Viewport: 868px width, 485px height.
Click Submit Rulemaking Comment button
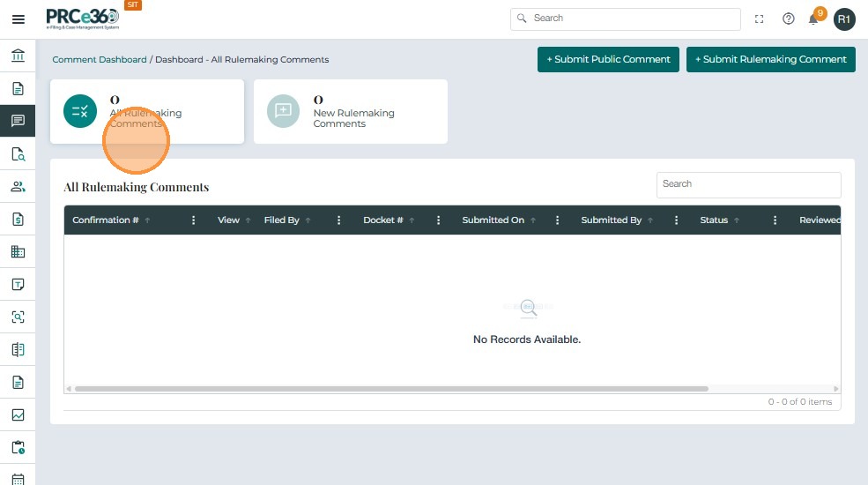[770, 59]
